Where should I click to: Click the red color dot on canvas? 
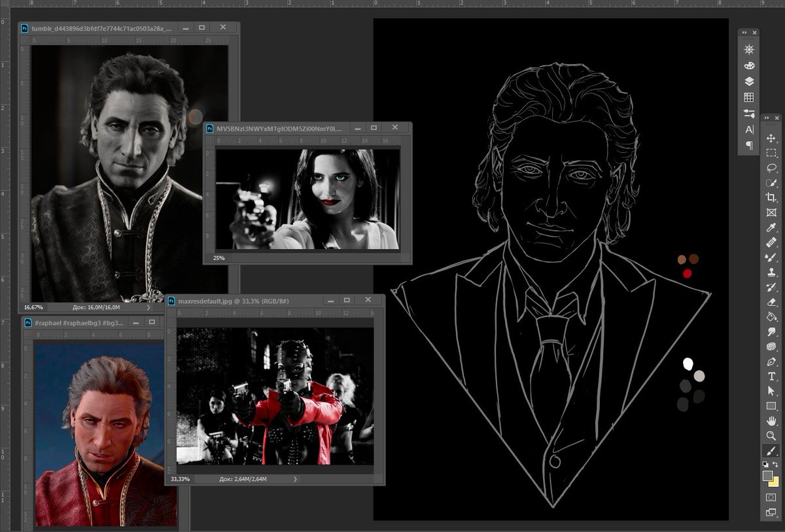[x=688, y=273]
